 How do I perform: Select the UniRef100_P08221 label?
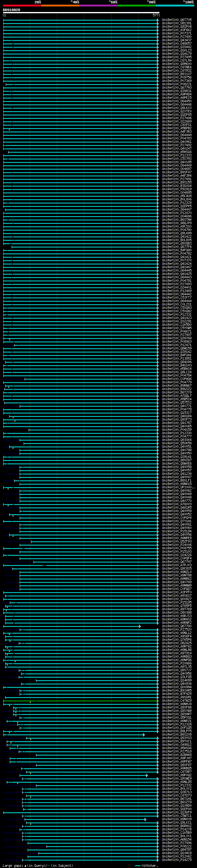coord(177,84)
